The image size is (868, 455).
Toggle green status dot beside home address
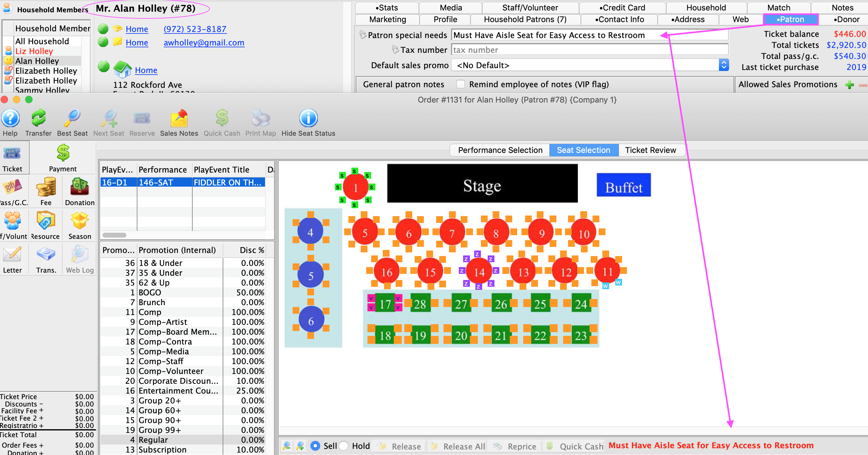(x=104, y=66)
